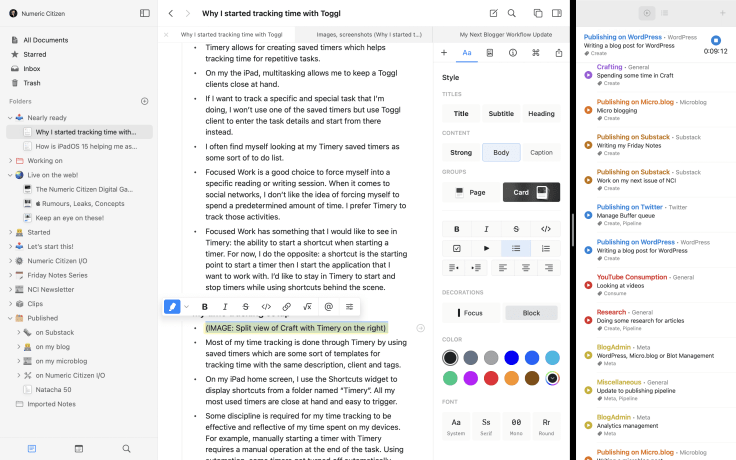The width and height of the screenshot is (736, 460).
Task: Set right text alignment
Action: pos(549,268)
